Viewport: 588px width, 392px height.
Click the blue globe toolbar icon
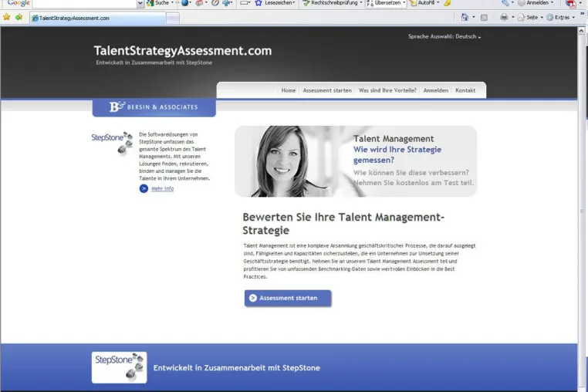coord(184,3)
